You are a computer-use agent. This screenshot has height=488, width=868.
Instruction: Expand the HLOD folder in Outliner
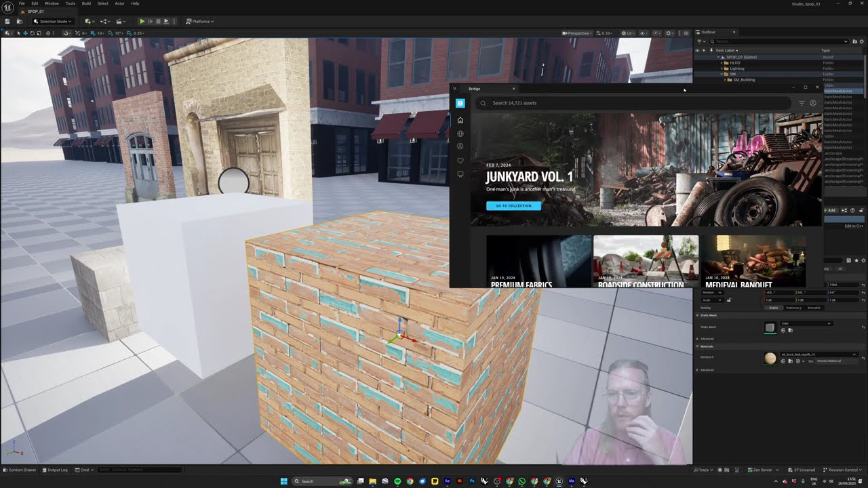tap(723, 63)
